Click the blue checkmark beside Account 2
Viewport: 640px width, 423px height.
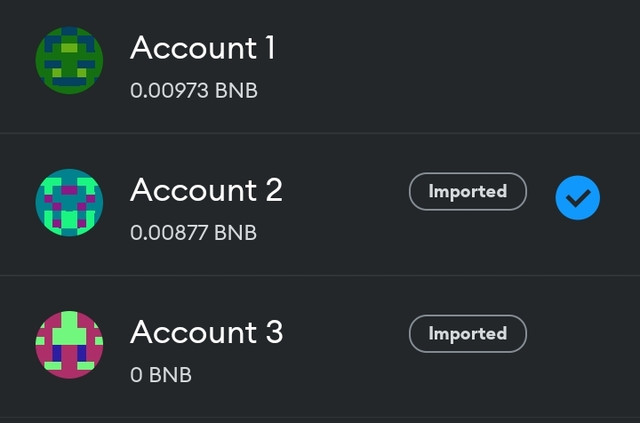[578, 198]
